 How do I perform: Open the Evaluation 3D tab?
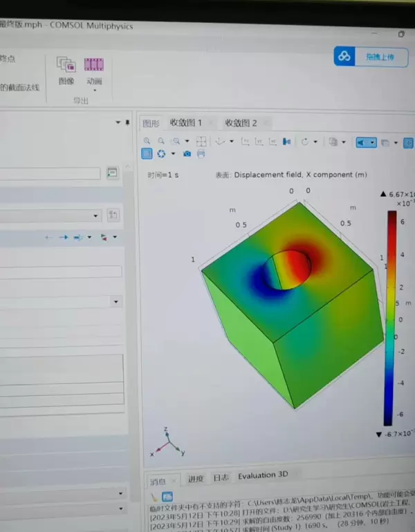click(x=262, y=475)
